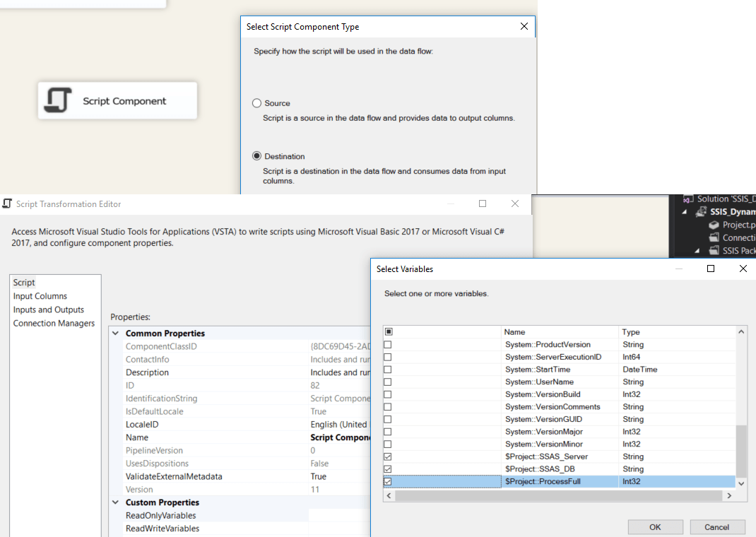Collapse the Common Properties section
756x537 pixels.
coord(117,334)
